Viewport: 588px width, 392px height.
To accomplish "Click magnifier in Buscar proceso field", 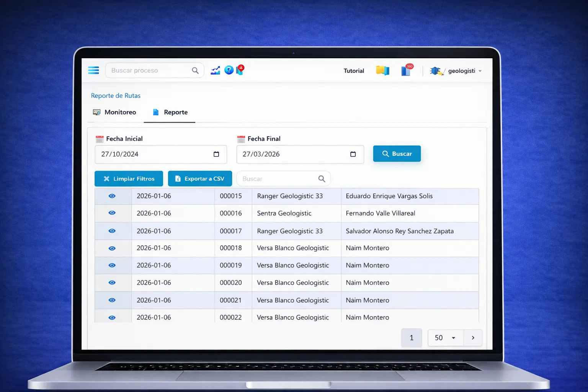I will tap(195, 70).
